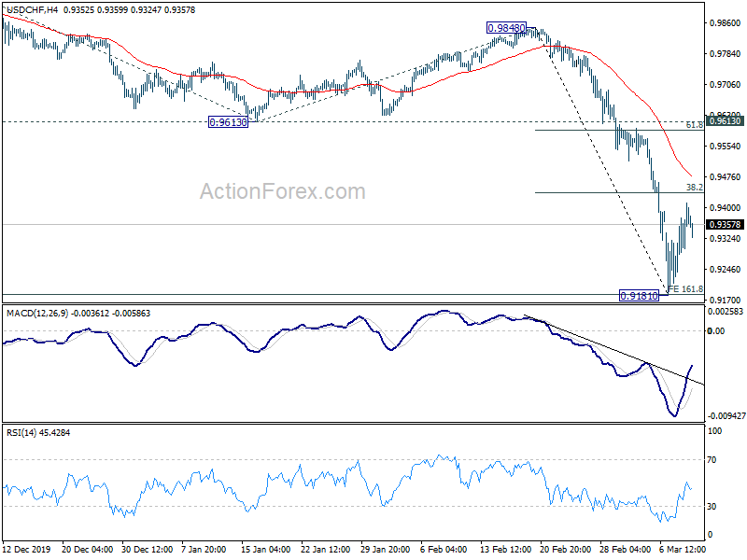Click the current price tag 0.93578
The image size is (747, 560).
click(726, 224)
